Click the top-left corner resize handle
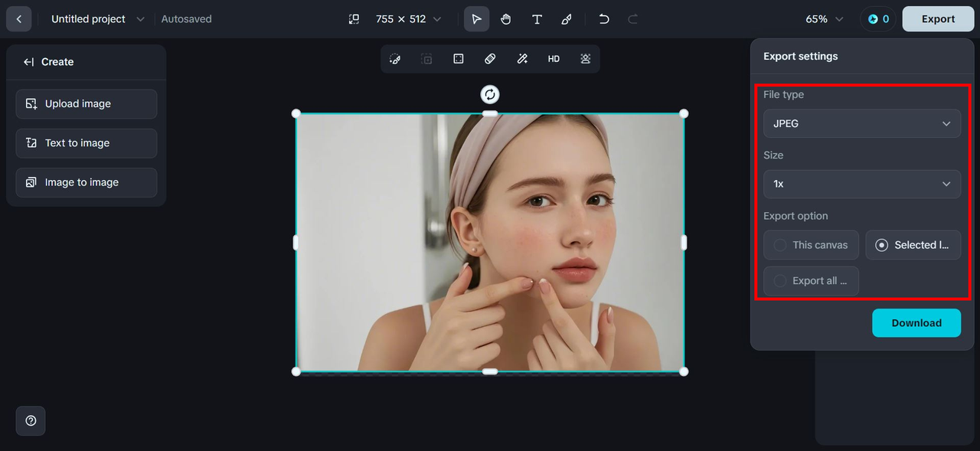The height and width of the screenshot is (451, 980). point(296,113)
